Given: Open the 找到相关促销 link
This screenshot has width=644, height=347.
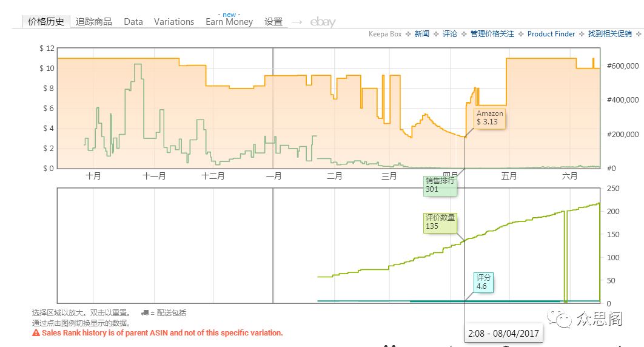Looking at the screenshot, I should pyautogui.click(x=610, y=34).
